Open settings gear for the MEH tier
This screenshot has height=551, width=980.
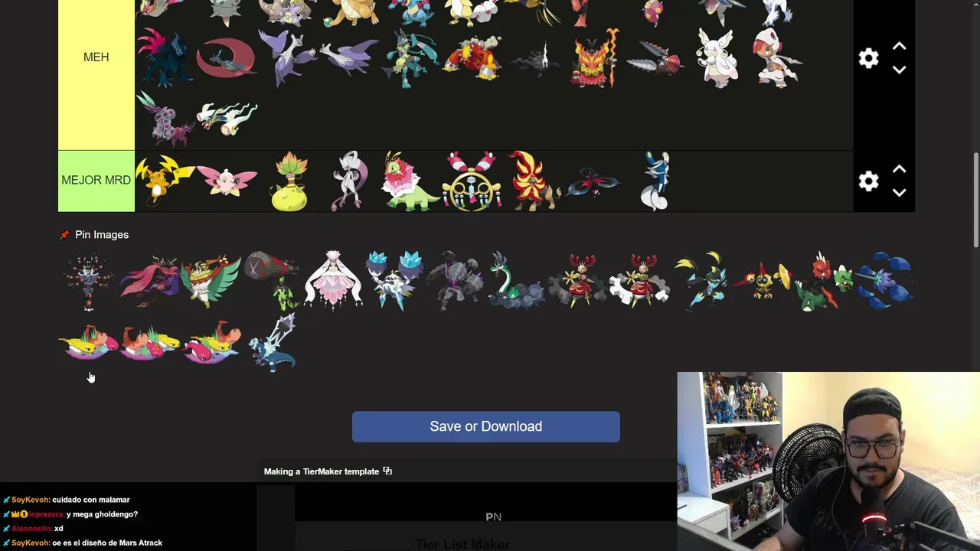pyautogui.click(x=868, y=58)
